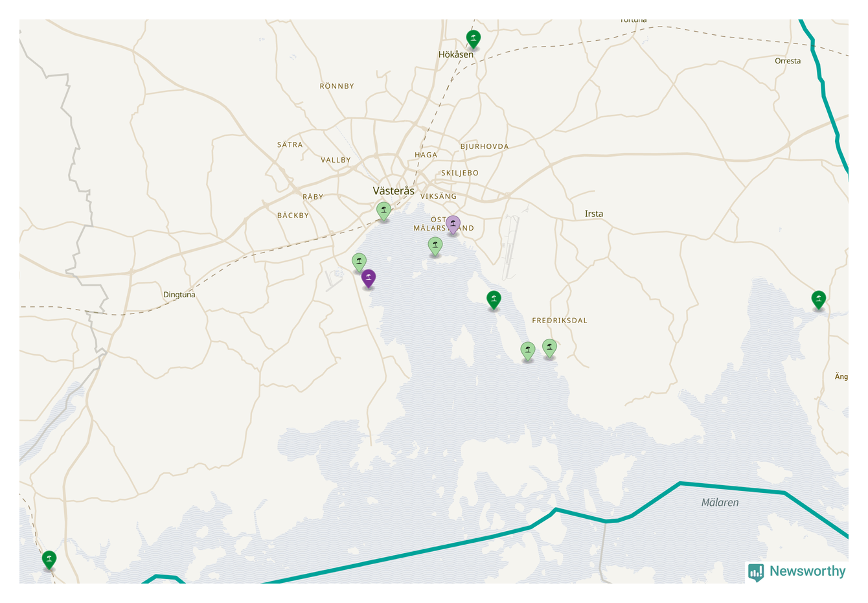
Task: Click the Irsta place label
Action: (x=594, y=214)
